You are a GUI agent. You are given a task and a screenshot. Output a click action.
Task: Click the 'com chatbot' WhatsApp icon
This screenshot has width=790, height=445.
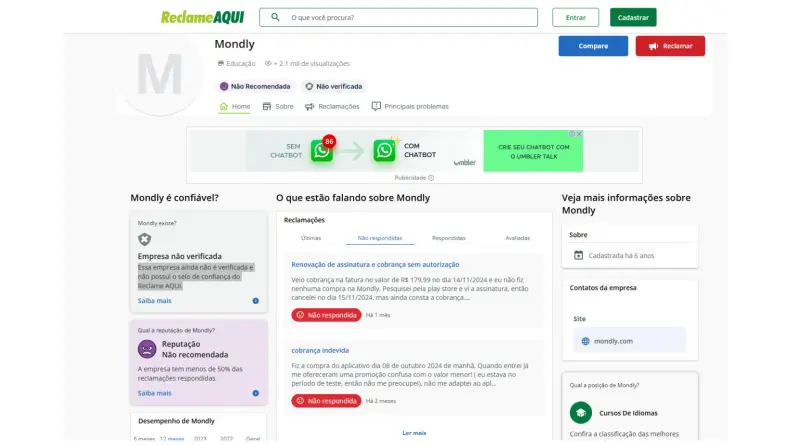[384, 151]
